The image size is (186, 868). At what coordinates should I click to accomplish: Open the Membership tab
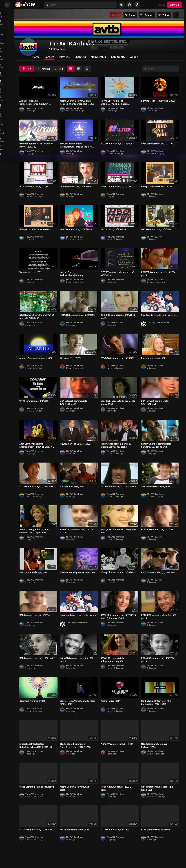pos(98,57)
